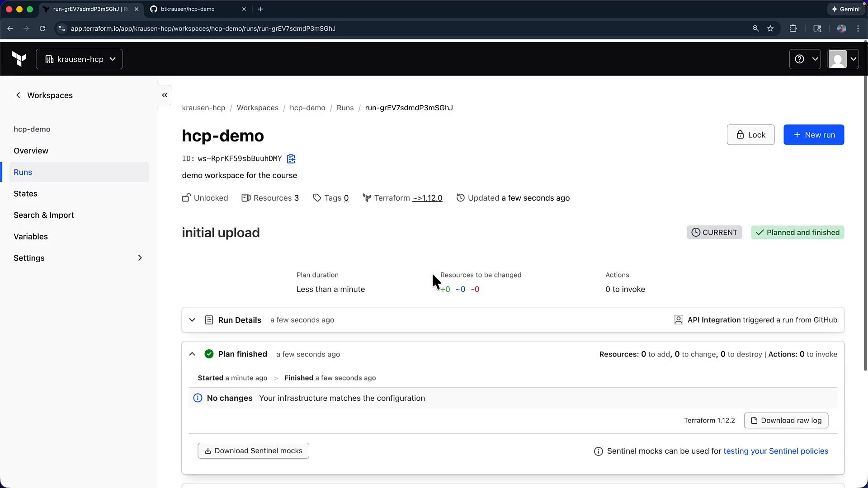The width and height of the screenshot is (868, 488).
Task: Click Runs breadcrumb link
Action: click(345, 108)
